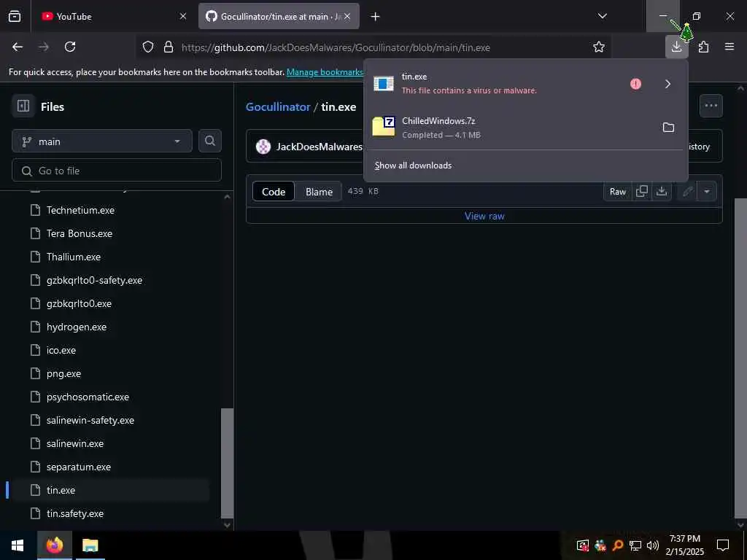Image resolution: width=747 pixels, height=560 pixels.
Task: Copy raw file contents icon
Action: tap(641, 192)
